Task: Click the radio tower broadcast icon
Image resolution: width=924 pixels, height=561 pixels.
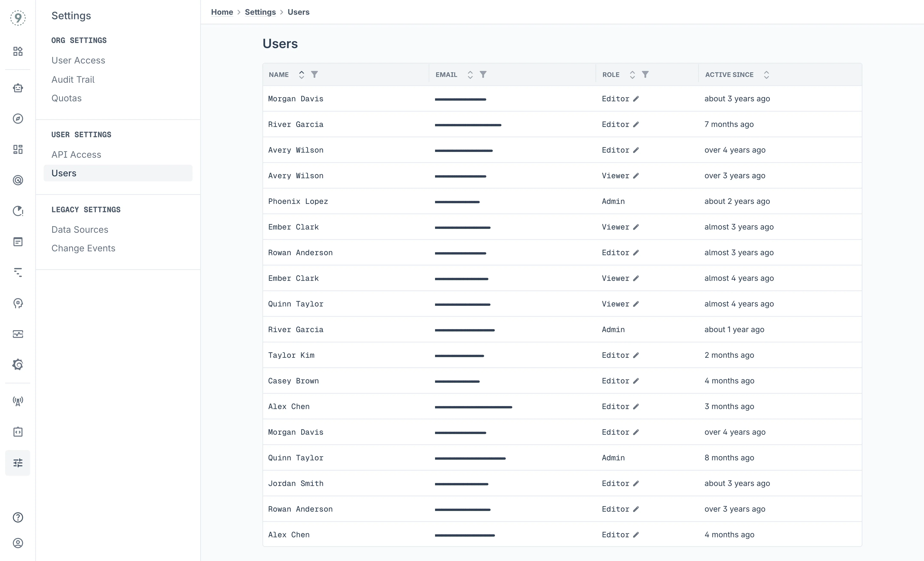Action: pos(18,401)
